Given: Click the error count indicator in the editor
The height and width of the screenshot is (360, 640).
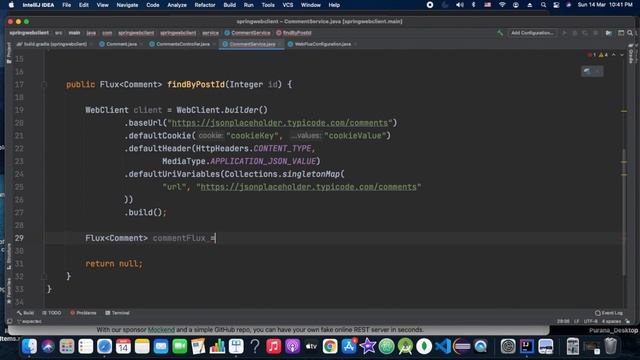Looking at the screenshot, I should click(592, 55).
